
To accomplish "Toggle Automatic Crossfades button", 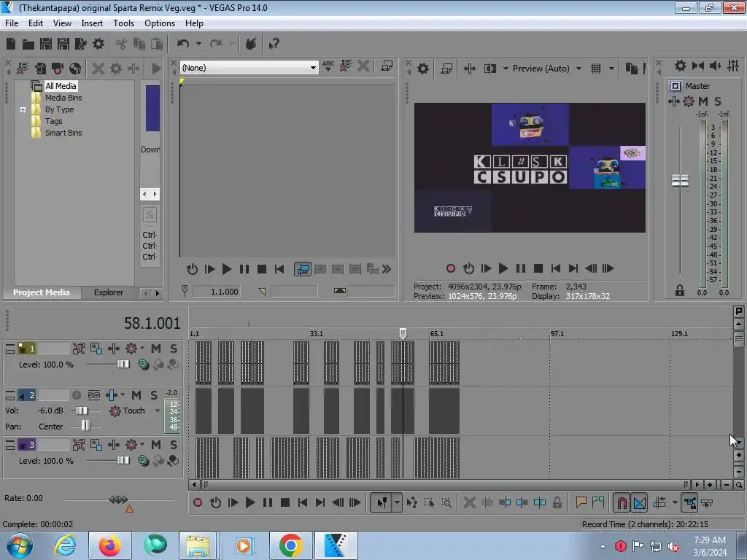I will [x=639, y=502].
